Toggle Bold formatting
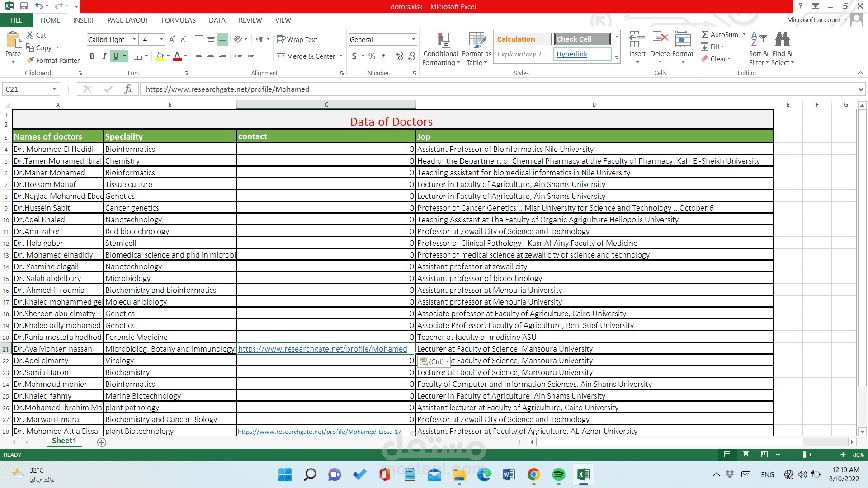Screen dimensions: 868x488 tap(92, 56)
